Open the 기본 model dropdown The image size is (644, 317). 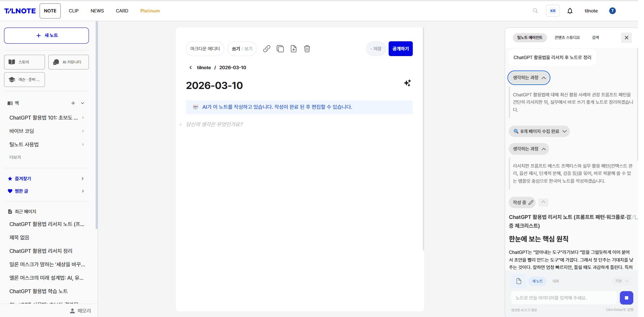point(622,281)
